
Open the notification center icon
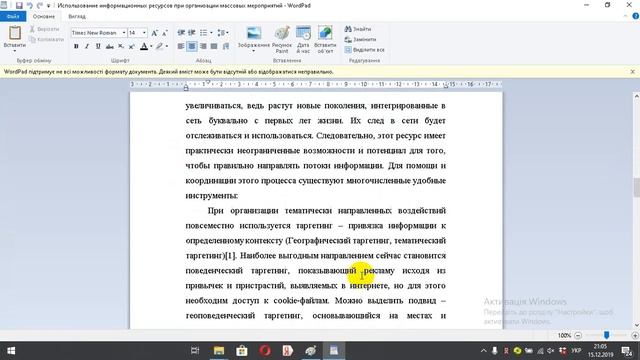click(x=627, y=351)
